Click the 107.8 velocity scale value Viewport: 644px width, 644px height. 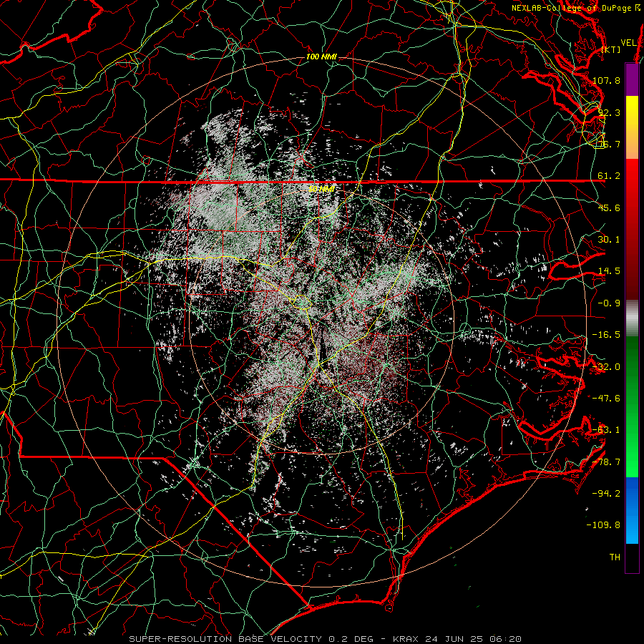[606, 80]
